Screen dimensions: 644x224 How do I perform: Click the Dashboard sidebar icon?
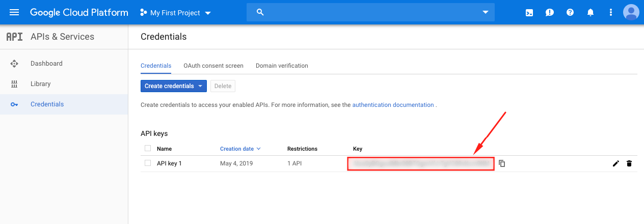coord(14,64)
